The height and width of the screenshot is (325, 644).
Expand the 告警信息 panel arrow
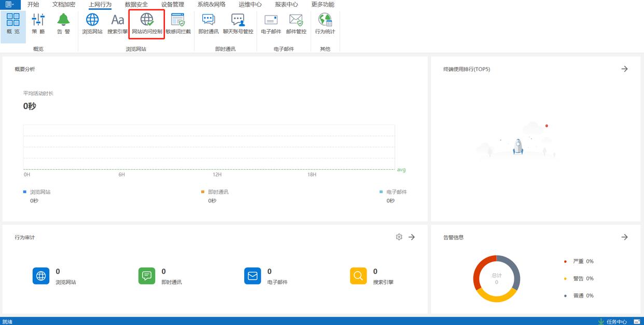(624, 237)
